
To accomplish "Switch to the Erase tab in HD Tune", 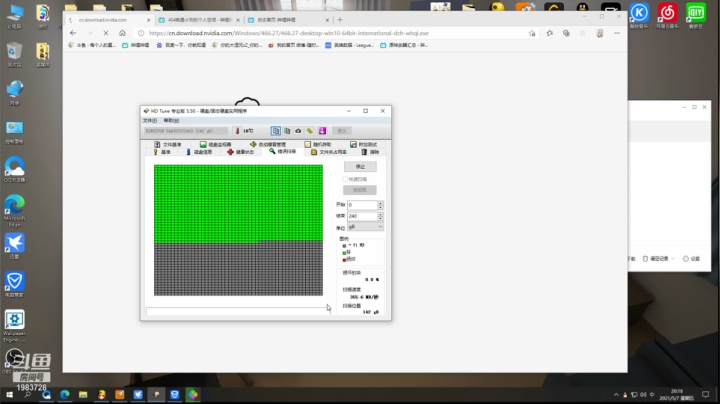I will point(370,152).
